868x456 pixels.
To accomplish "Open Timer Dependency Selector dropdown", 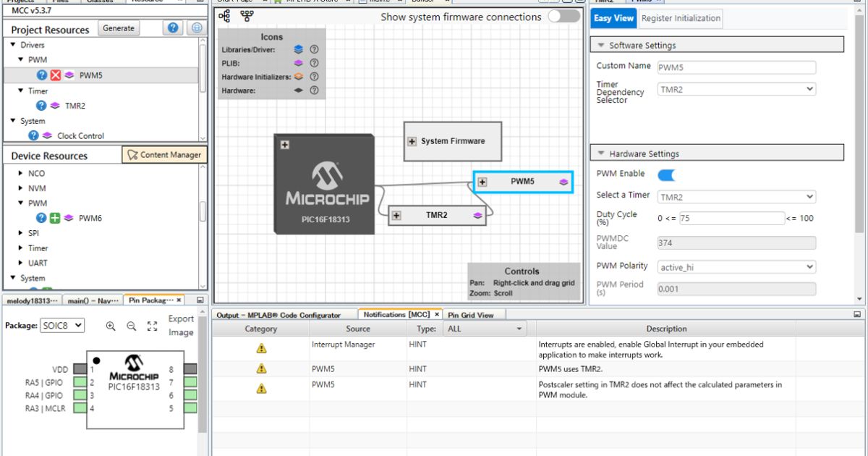I will pos(736,90).
